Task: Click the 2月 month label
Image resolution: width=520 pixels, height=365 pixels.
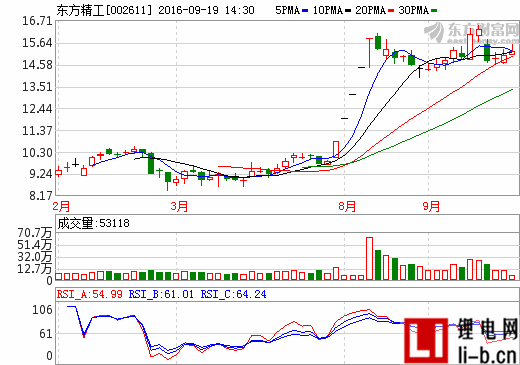Action: (61, 206)
